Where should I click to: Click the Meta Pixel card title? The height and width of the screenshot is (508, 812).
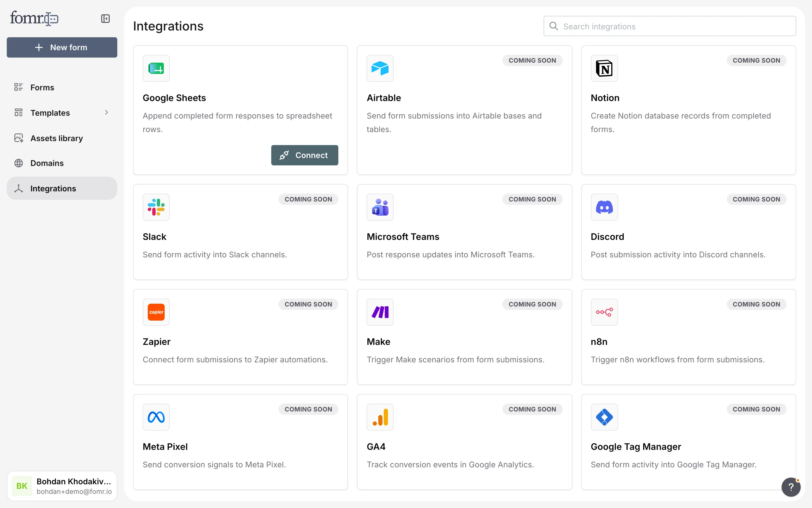[x=165, y=446]
